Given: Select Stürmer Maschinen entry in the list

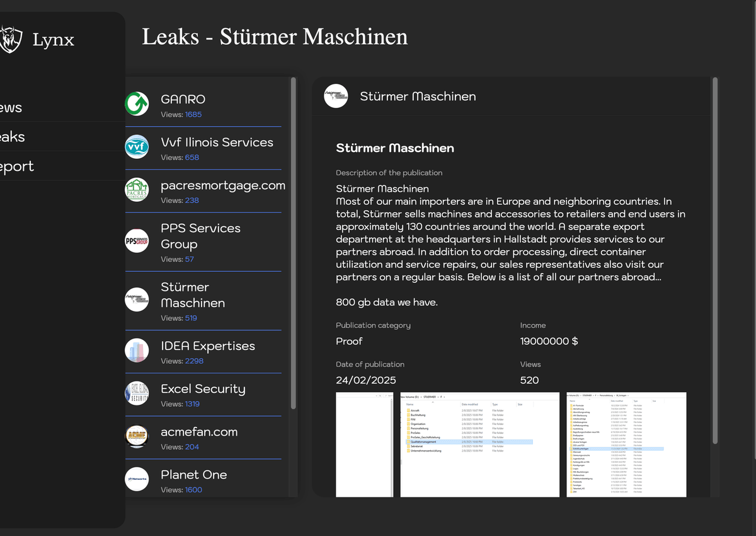Looking at the screenshot, I should coord(203,301).
